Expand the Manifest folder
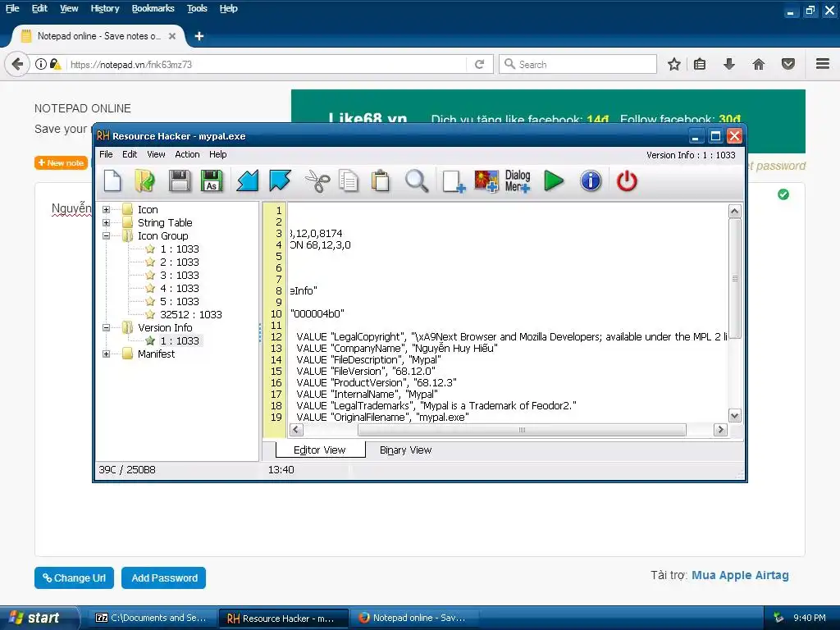This screenshot has width=840, height=630. pos(106,354)
